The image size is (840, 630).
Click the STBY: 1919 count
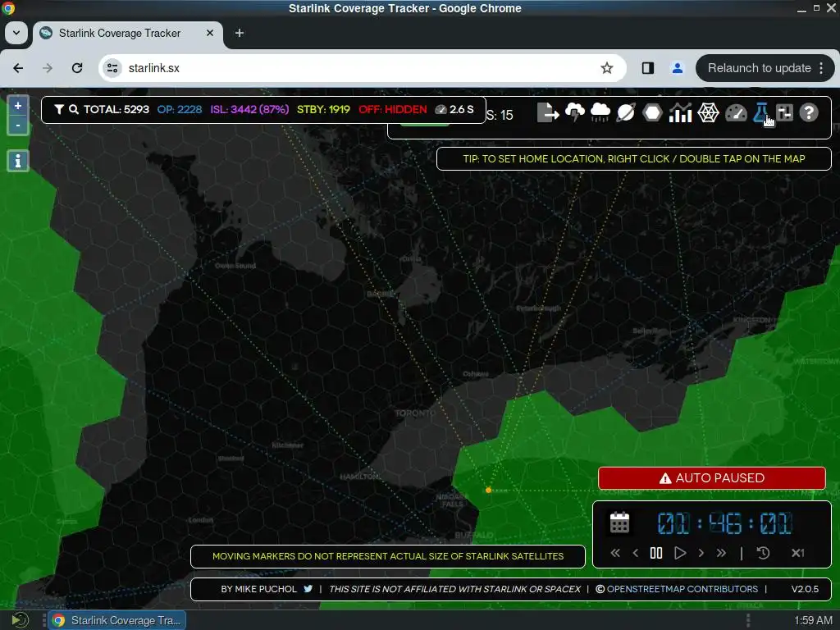[323, 109]
